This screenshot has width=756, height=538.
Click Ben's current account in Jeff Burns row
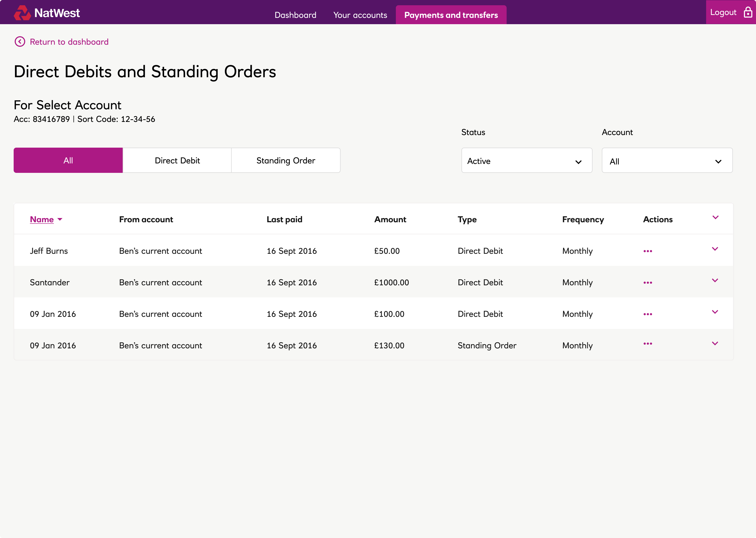pyautogui.click(x=161, y=251)
